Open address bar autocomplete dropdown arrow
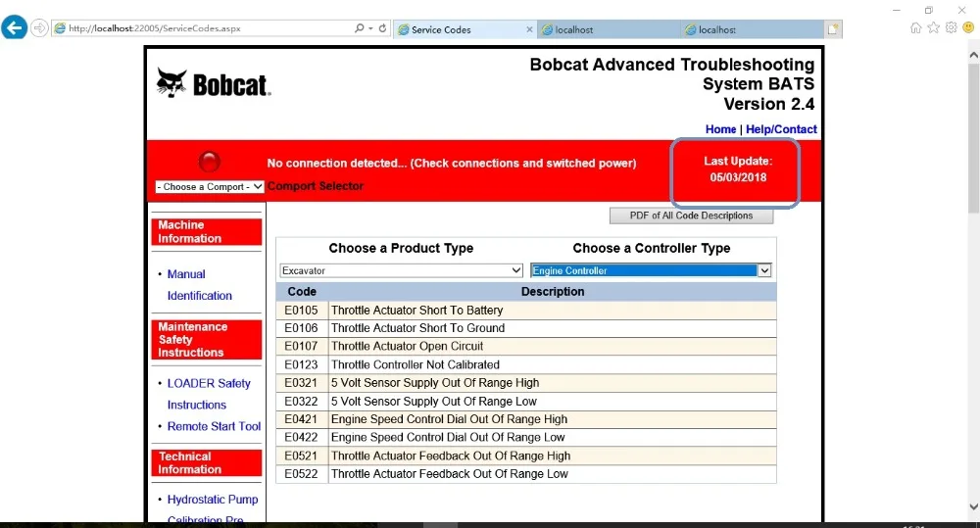The height and width of the screenshot is (528, 980). click(370, 28)
